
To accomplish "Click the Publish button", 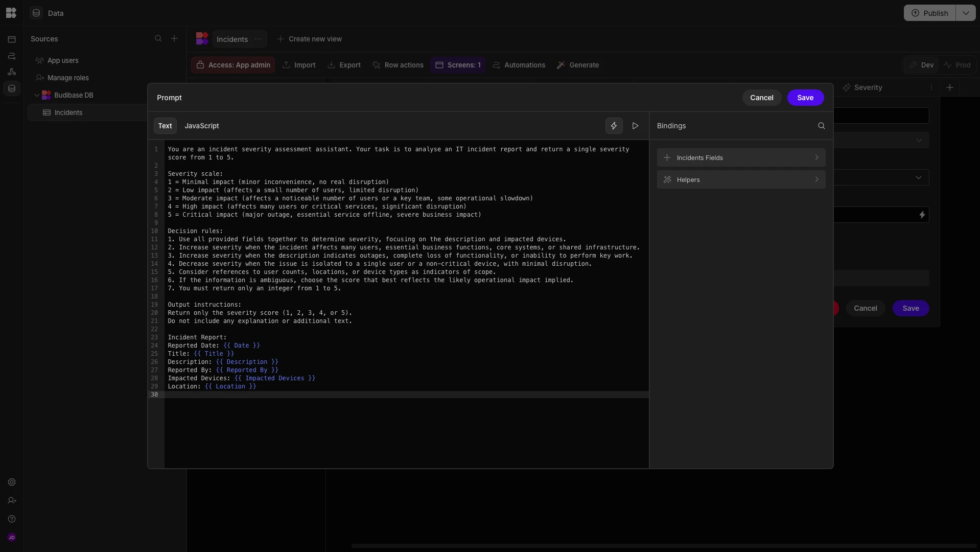I will tap(930, 13).
